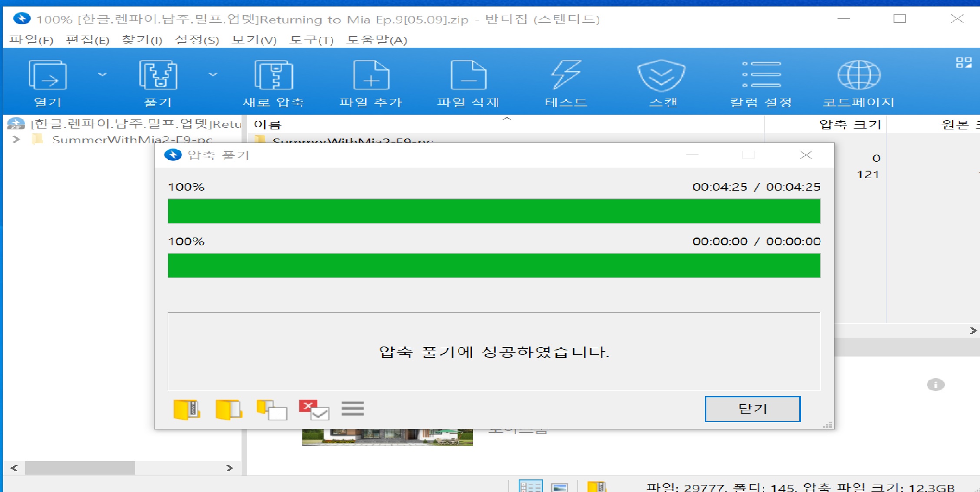980x492 pixels.
Task: Open the dropdown arrow next to 풀기
Action: tap(213, 74)
